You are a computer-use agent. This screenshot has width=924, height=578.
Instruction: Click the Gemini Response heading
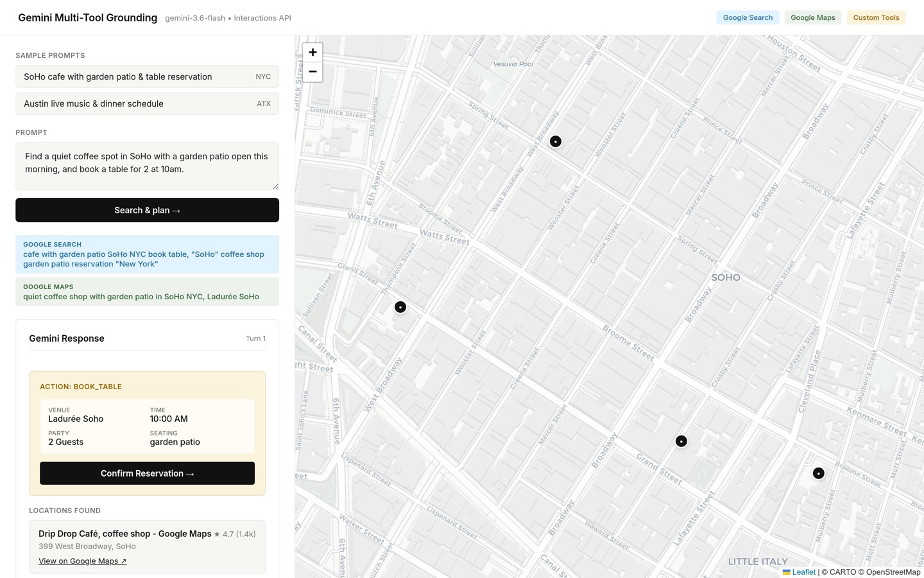[67, 338]
